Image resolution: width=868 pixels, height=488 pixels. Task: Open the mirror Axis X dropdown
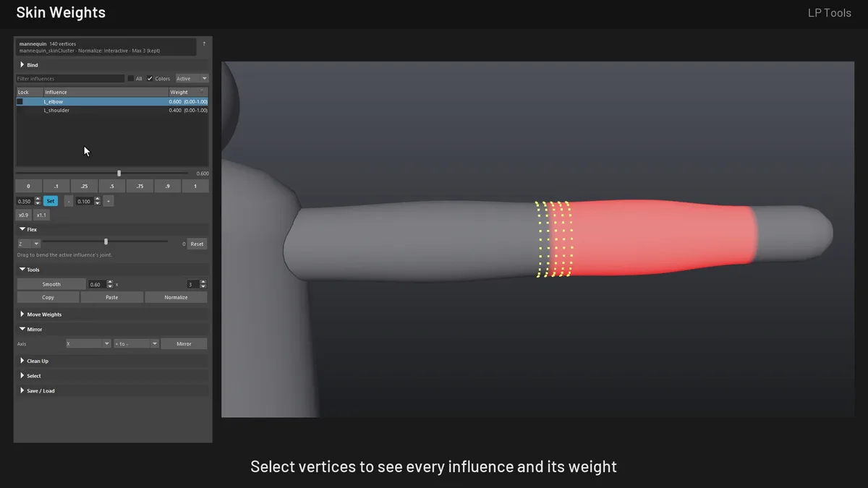coord(88,343)
